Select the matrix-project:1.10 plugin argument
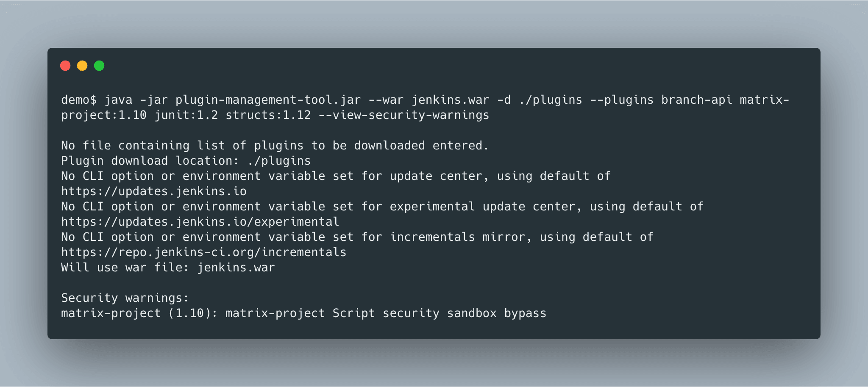The image size is (868, 387). coord(104,115)
